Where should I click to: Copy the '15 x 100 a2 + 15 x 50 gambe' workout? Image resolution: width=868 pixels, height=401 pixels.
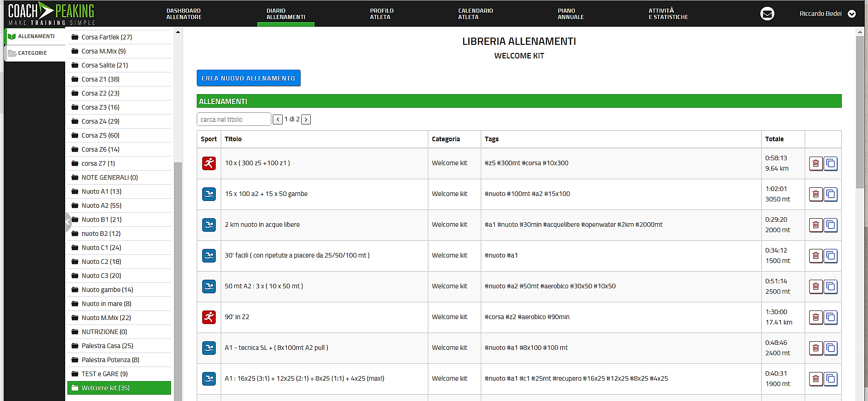click(830, 194)
